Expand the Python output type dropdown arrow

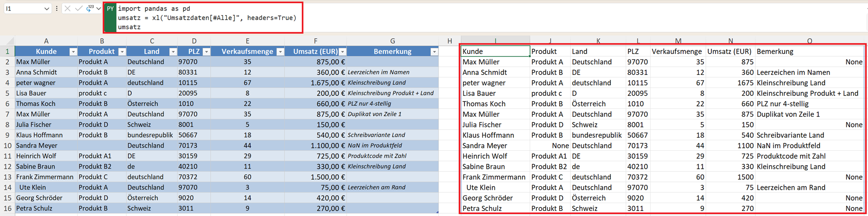click(x=98, y=9)
